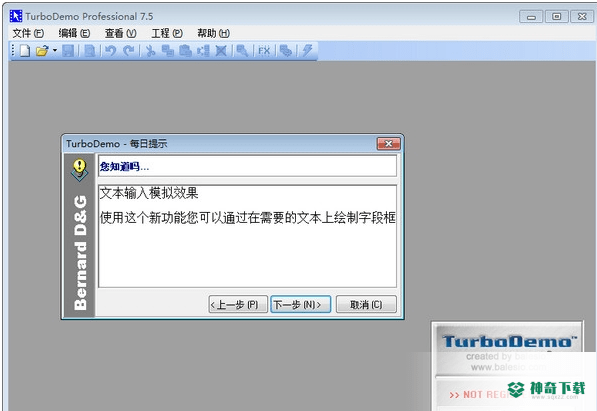This screenshot has height=411, width=597.
Task: Copy with the duplicate pages toolbar icon
Action: point(168,51)
